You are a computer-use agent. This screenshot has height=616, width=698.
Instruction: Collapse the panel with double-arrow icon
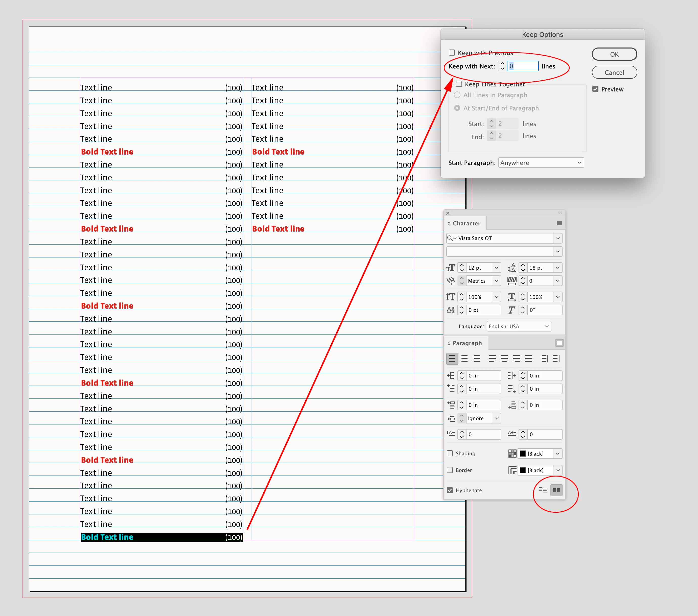560,213
